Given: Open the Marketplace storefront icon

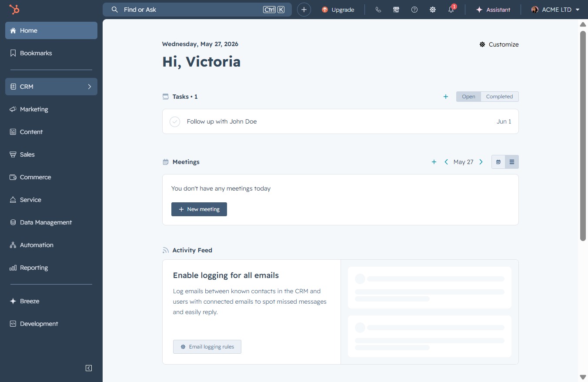Looking at the screenshot, I should pos(396,10).
